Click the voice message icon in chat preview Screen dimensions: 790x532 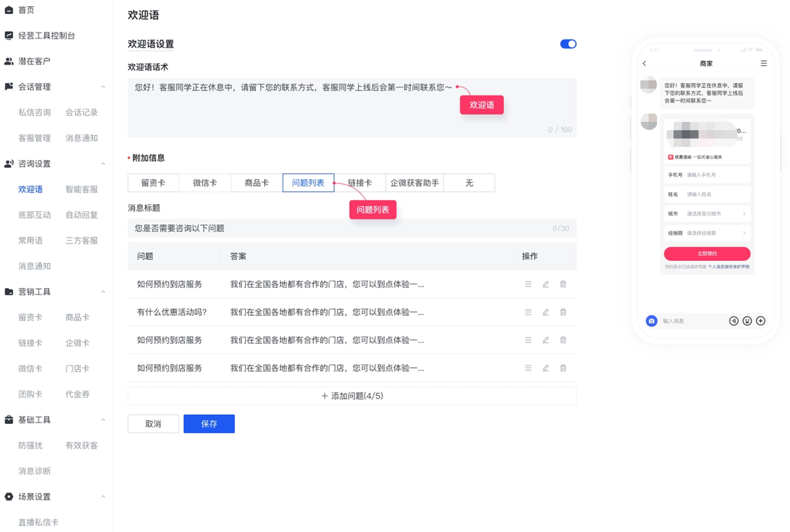click(x=734, y=321)
